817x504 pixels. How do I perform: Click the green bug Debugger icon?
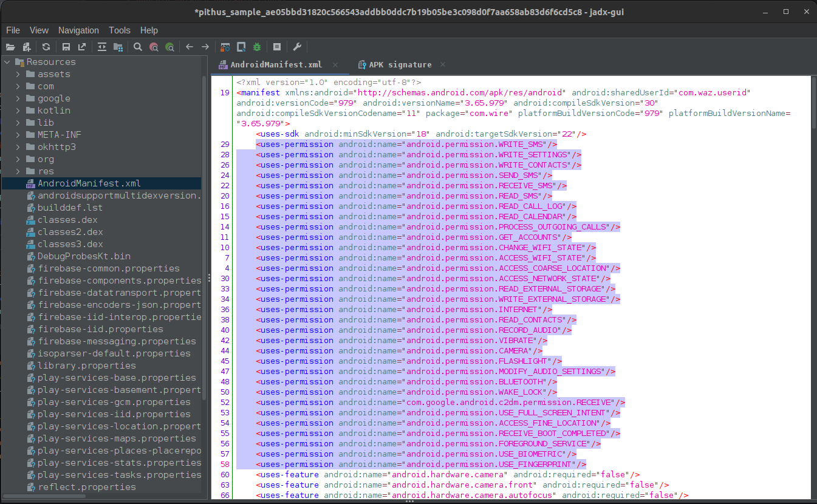pyautogui.click(x=257, y=47)
